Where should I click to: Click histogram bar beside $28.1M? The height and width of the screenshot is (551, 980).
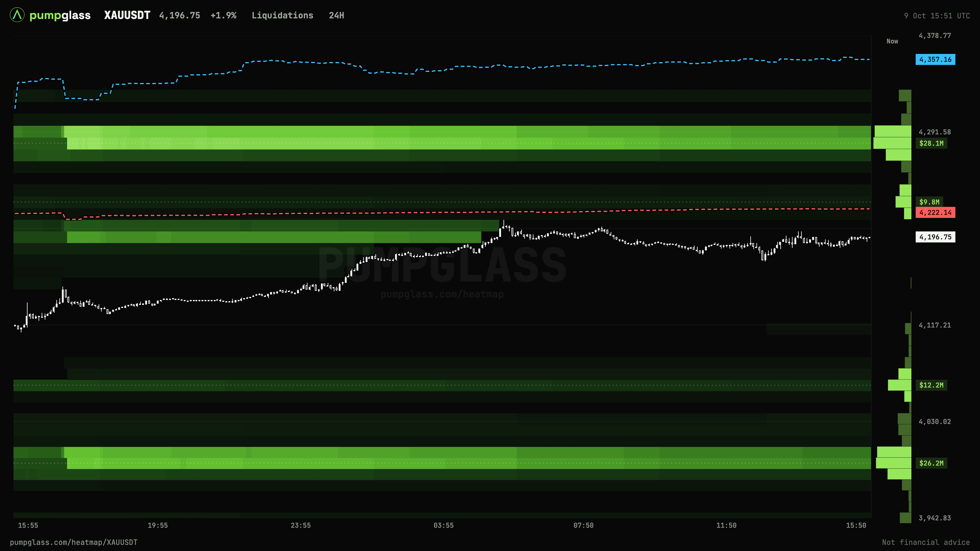point(892,143)
